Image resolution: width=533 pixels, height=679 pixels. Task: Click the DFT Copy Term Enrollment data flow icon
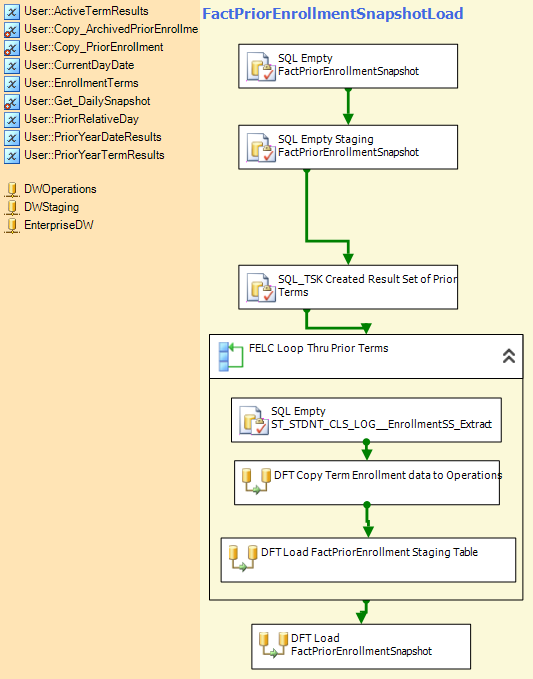coord(256,481)
